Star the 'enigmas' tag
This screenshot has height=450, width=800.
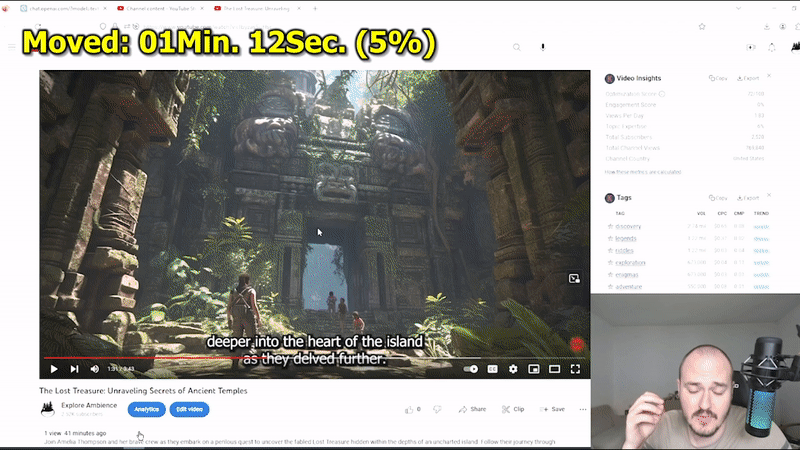[x=610, y=274]
